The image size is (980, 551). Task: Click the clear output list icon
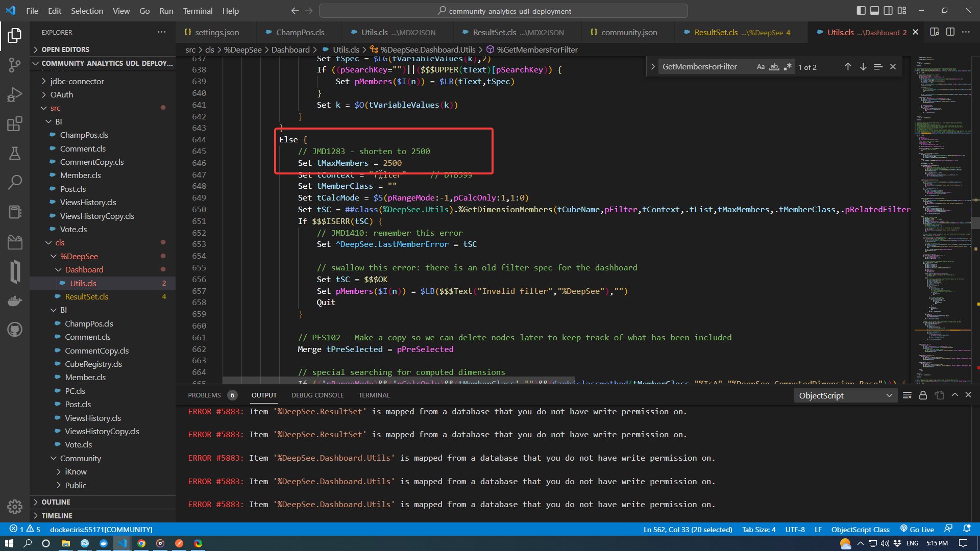point(907,395)
